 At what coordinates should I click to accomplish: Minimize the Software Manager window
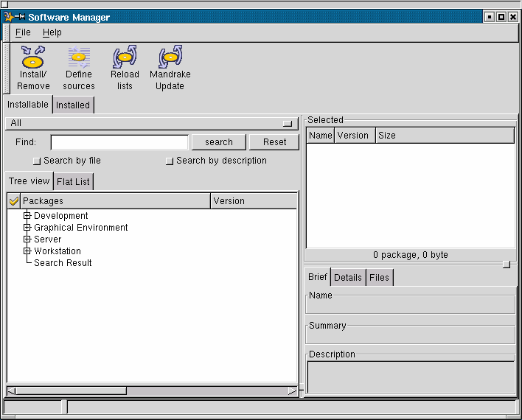click(x=490, y=17)
